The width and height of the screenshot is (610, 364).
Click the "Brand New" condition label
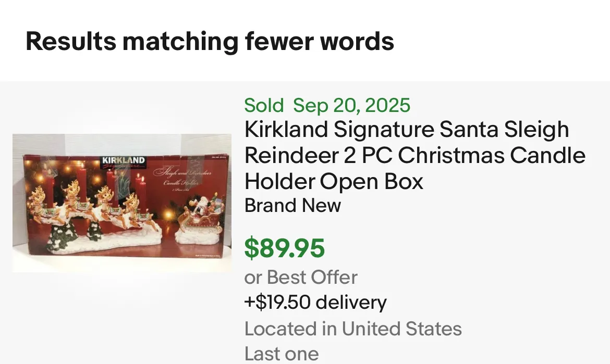pyautogui.click(x=292, y=205)
